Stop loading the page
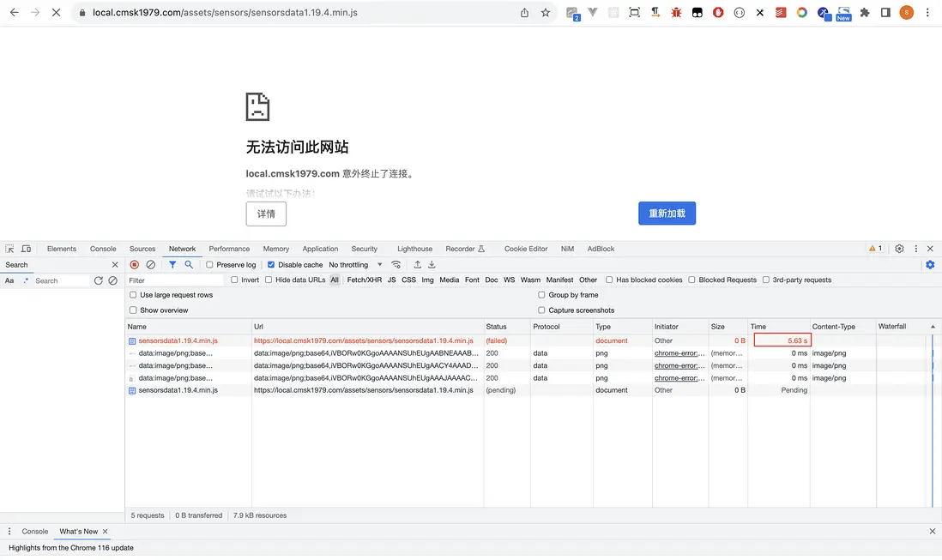Image resolution: width=942 pixels, height=560 pixels. (56, 12)
